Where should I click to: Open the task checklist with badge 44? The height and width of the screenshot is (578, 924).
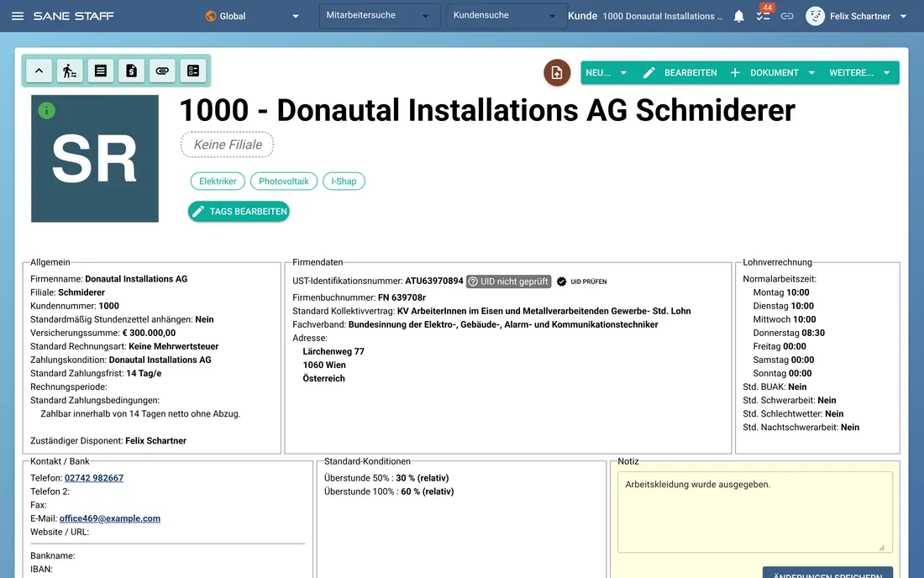tap(763, 16)
